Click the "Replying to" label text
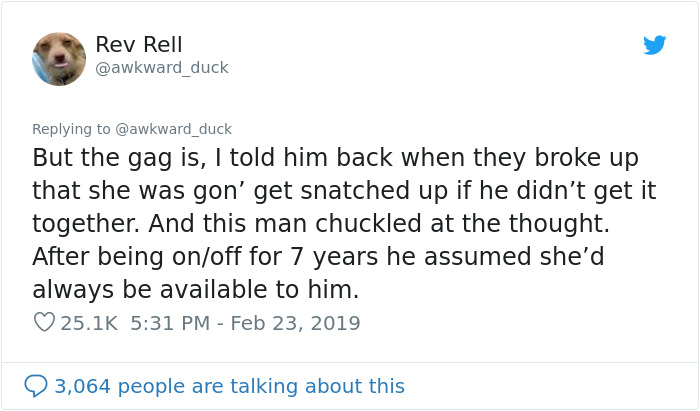The image size is (700, 411). 72,129
